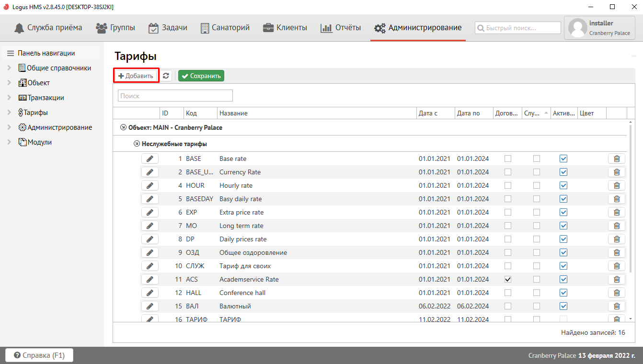The width and height of the screenshot is (643, 364).
Task: Click the installer user avatar
Action: coord(577,28)
